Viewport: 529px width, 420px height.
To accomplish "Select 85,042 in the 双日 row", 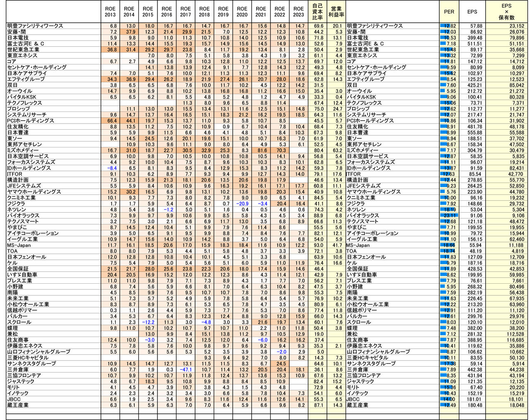I will [x=516, y=85].
